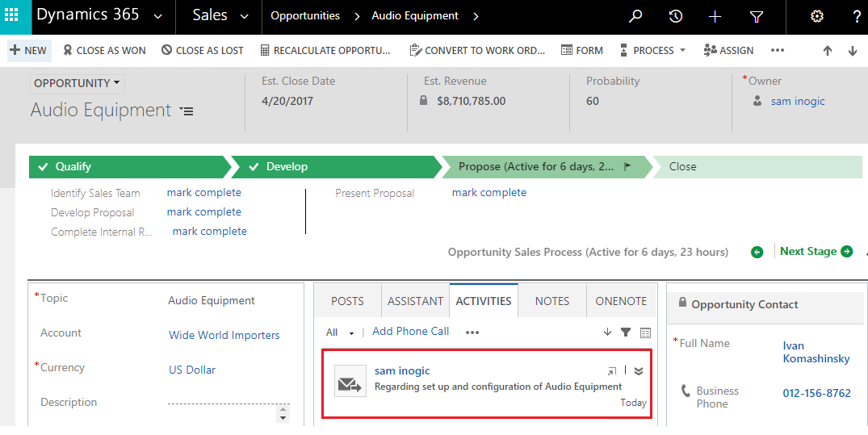
Task: Click the Description field stepper arrows
Action: (x=283, y=413)
